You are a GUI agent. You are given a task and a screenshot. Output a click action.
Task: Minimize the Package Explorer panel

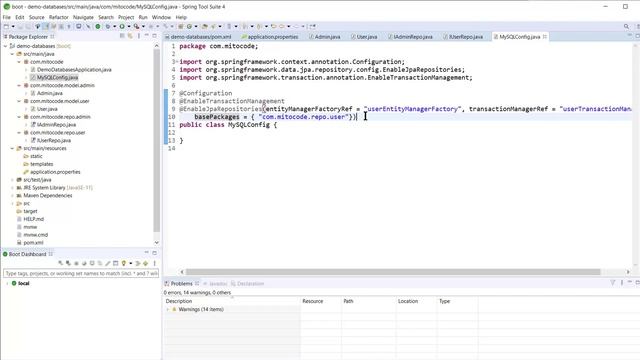coord(147,36)
